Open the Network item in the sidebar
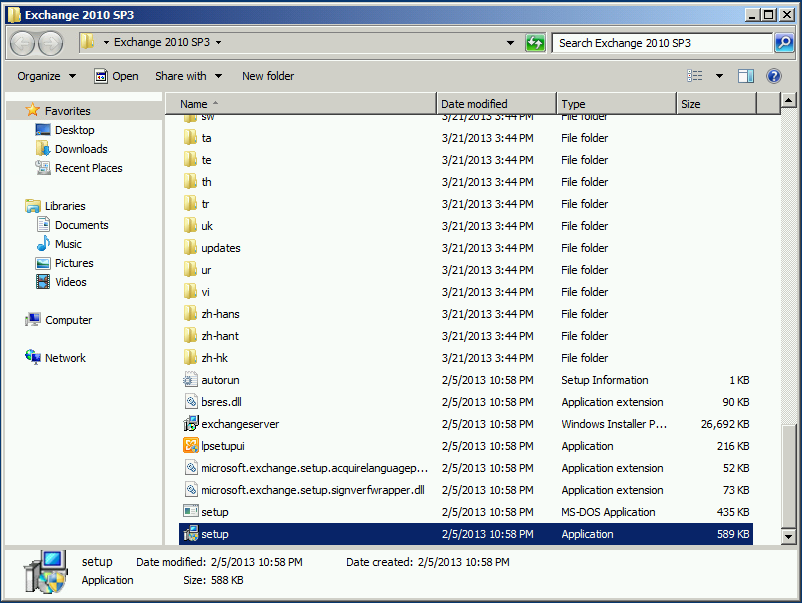Screen dimensions: 802x603 (x=65, y=357)
